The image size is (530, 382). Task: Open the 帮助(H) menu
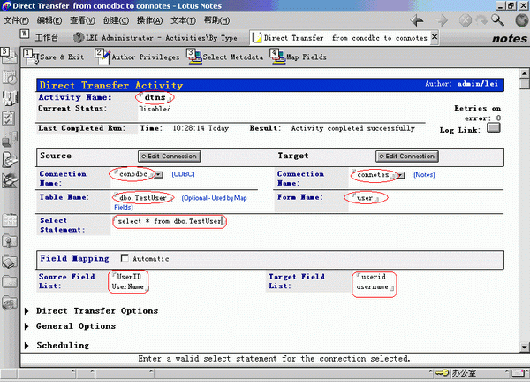pos(217,21)
